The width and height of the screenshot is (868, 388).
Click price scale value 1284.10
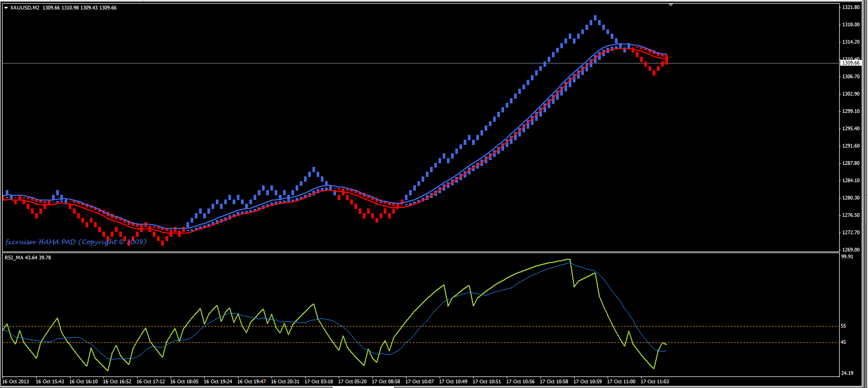851,181
